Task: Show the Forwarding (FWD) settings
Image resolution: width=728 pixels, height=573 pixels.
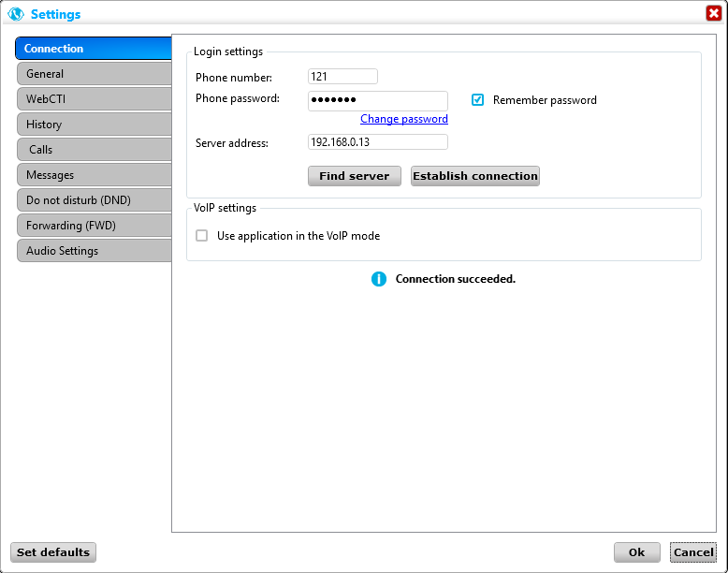Action: coord(94,226)
